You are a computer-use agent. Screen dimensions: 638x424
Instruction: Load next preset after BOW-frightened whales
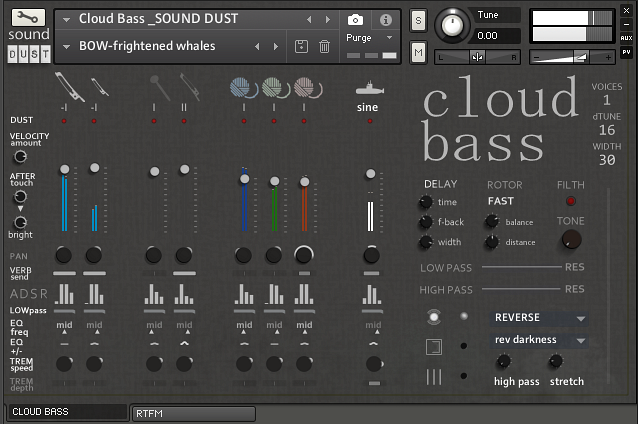[276, 46]
